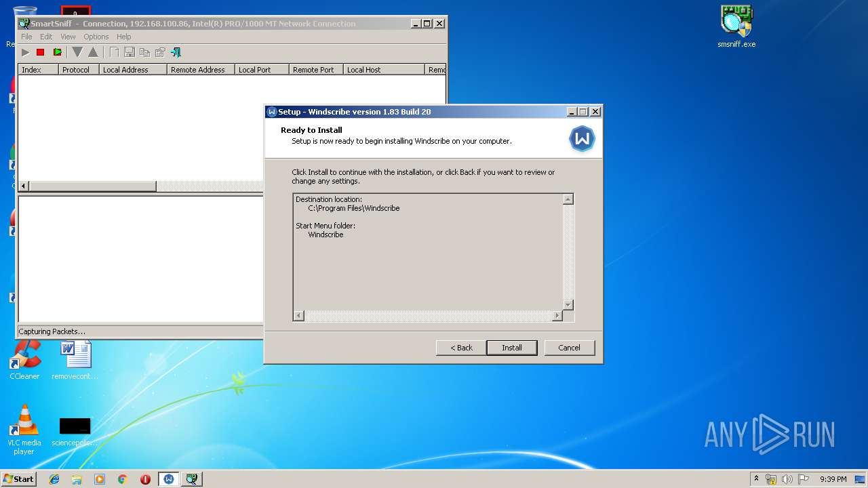The width and height of the screenshot is (868, 488).
Task: Click the properties icon in SmartSniff toolbar
Action: (160, 52)
